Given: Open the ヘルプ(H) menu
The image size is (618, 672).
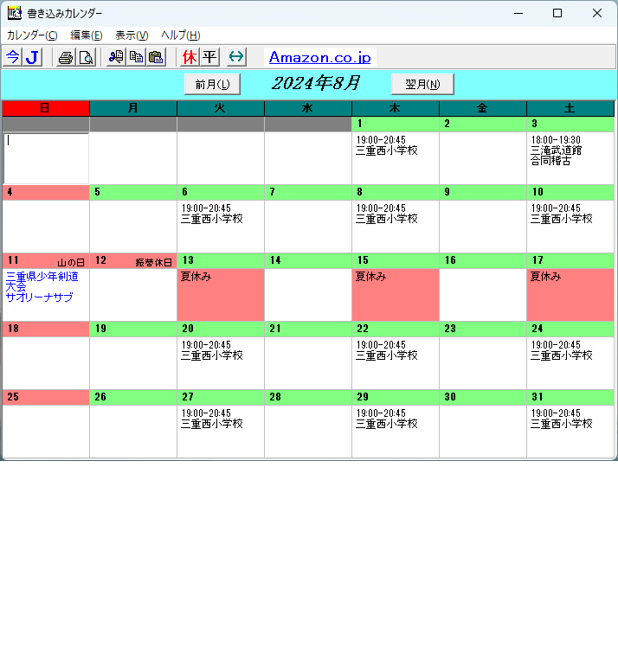Looking at the screenshot, I should tap(180, 35).
